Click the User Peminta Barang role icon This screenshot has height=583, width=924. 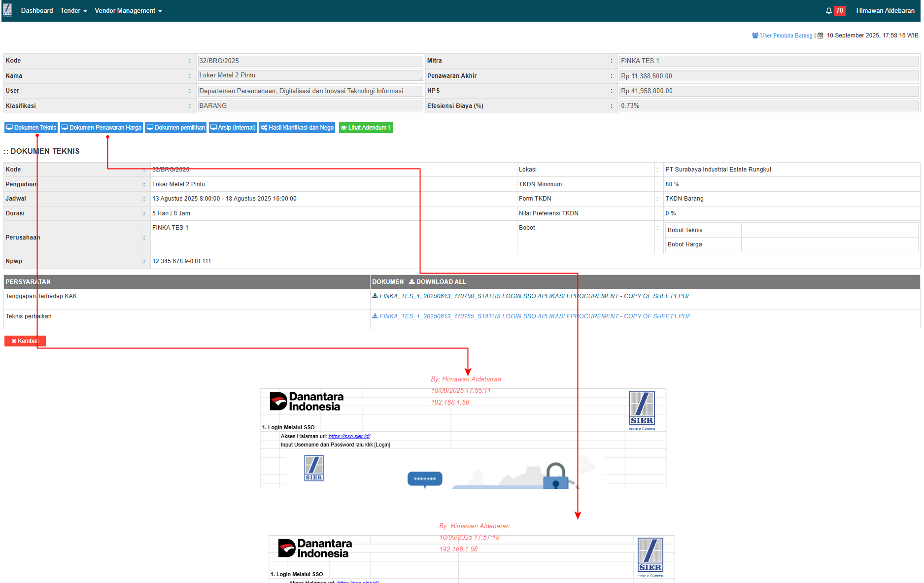(x=755, y=35)
